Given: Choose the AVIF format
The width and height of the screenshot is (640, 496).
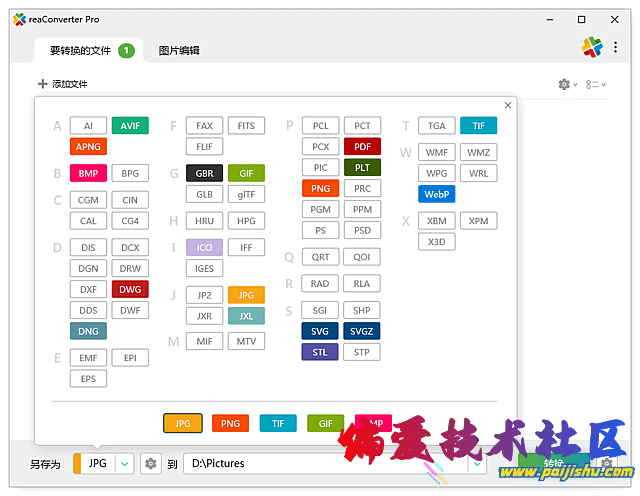Looking at the screenshot, I should pos(130,126).
